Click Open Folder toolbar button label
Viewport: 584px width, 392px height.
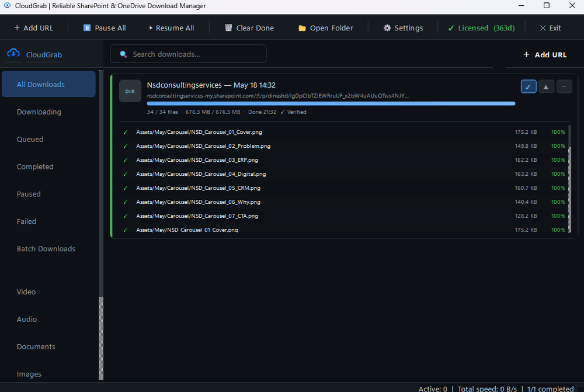332,28
